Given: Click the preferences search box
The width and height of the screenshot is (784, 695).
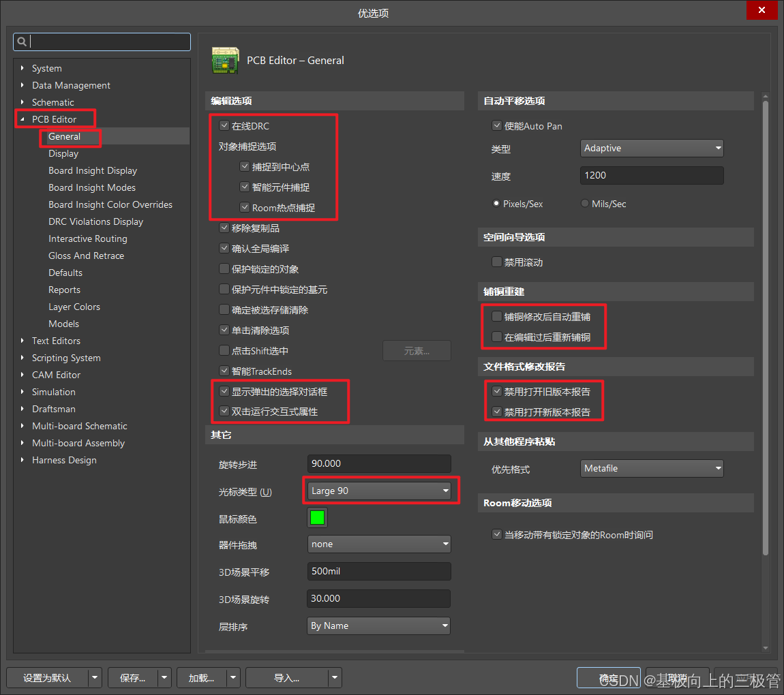Looking at the screenshot, I should [102, 42].
